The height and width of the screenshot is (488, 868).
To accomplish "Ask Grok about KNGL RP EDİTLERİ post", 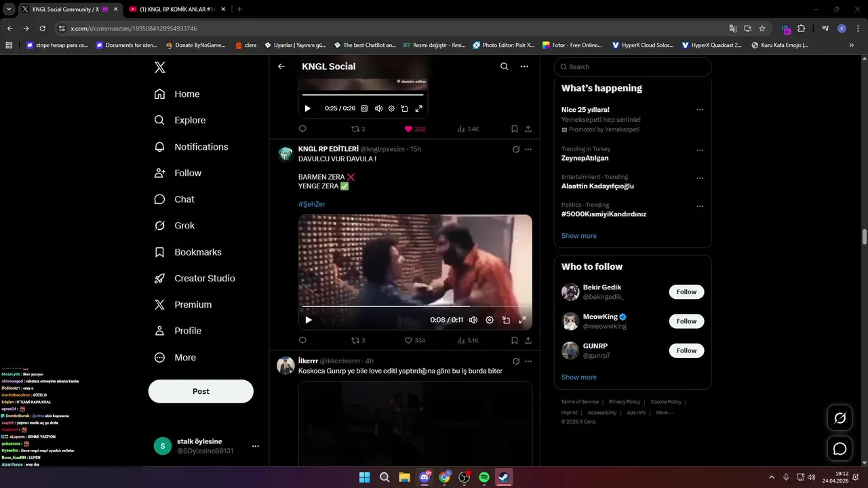I will (x=516, y=149).
